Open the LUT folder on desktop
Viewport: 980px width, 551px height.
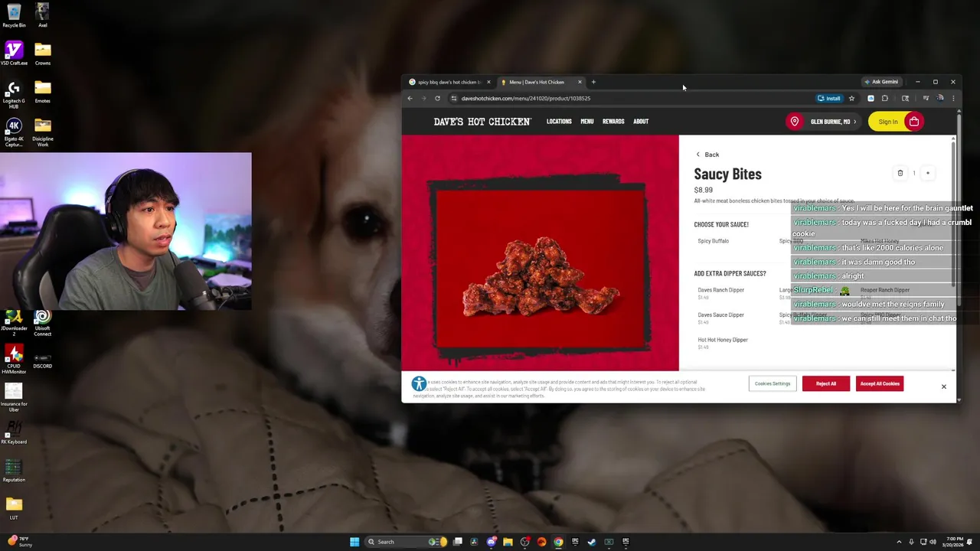click(14, 508)
